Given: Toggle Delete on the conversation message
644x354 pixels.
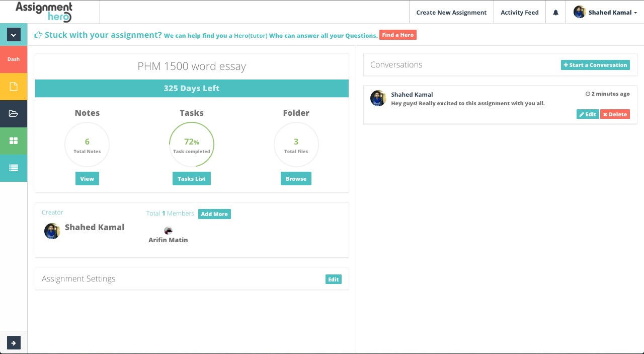Looking at the screenshot, I should (x=615, y=114).
